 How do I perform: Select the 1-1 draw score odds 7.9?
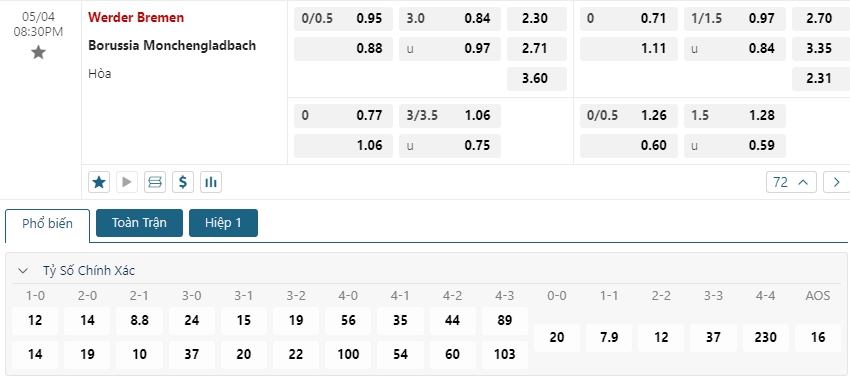pyautogui.click(x=609, y=338)
